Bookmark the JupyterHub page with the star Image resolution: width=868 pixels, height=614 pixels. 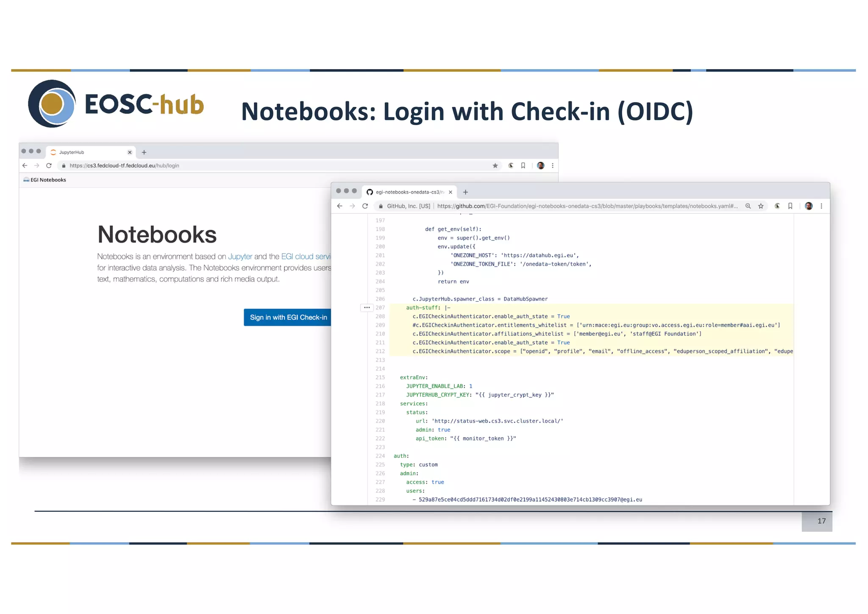pos(495,166)
